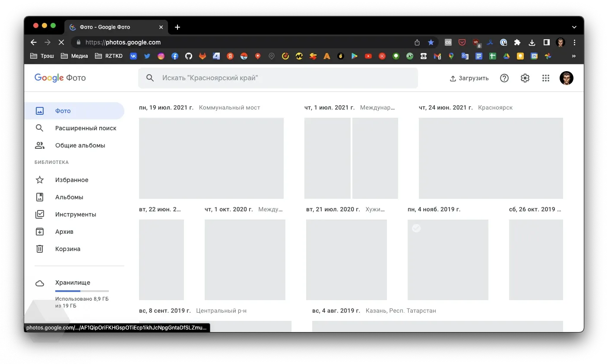Click the share page icon in address bar
This screenshot has width=608, height=364.
[417, 42]
